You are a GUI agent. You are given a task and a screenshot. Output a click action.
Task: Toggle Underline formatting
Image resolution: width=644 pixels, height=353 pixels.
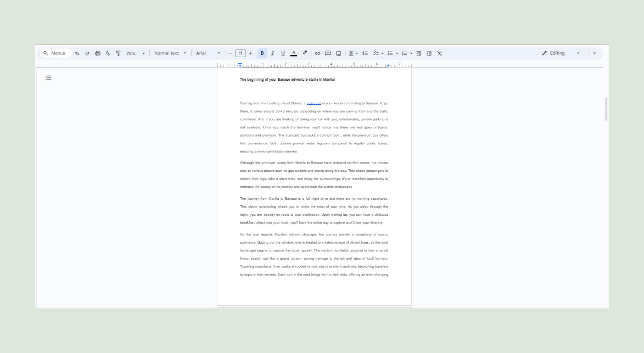point(283,53)
